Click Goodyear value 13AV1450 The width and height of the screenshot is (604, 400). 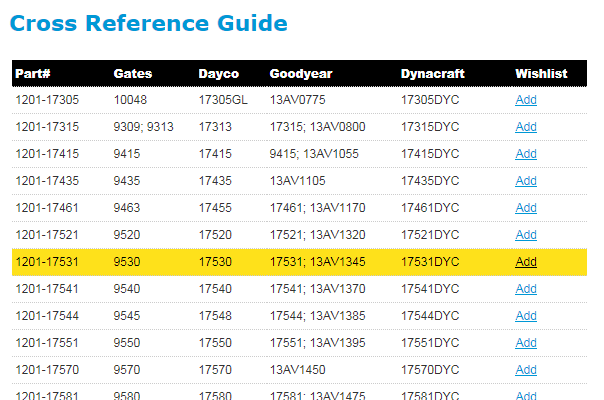coord(297,370)
